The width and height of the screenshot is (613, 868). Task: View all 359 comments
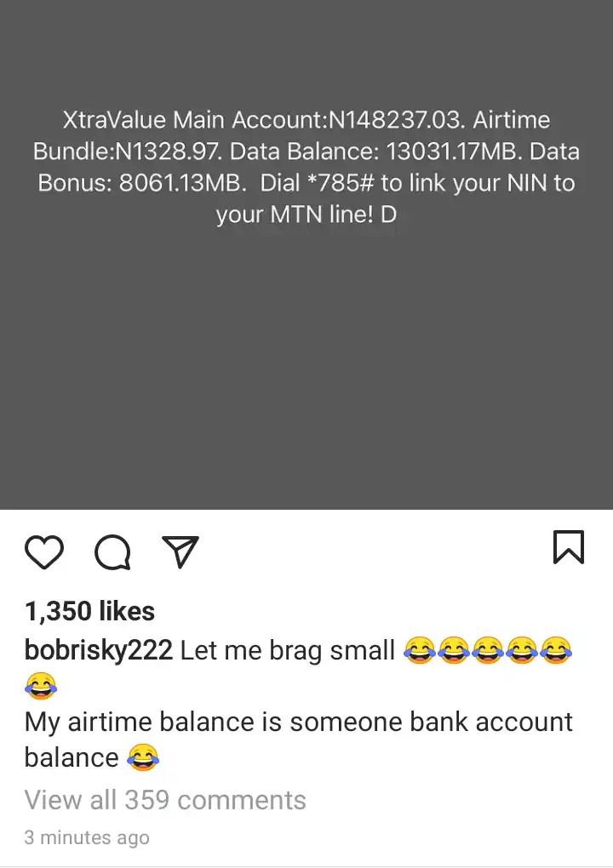165,800
